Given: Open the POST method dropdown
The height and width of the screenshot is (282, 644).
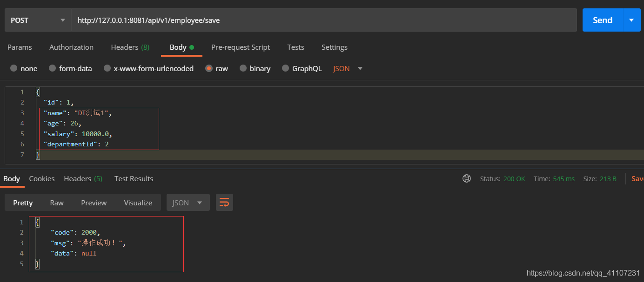Looking at the screenshot, I should pos(38,20).
